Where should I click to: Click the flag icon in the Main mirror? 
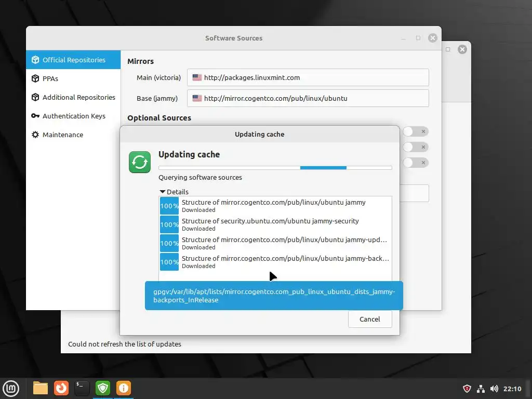pyautogui.click(x=197, y=77)
